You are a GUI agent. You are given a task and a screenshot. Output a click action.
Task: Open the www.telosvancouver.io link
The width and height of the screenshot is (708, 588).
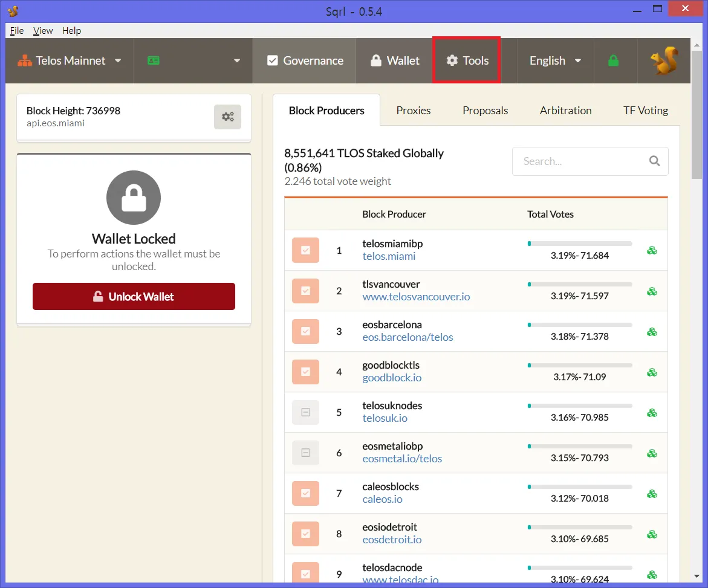tap(416, 297)
